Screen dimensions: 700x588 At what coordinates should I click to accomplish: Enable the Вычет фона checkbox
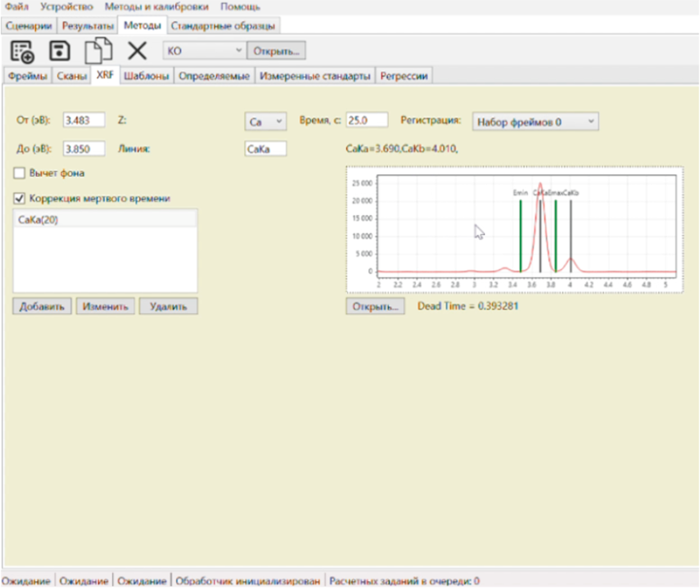pos(20,173)
